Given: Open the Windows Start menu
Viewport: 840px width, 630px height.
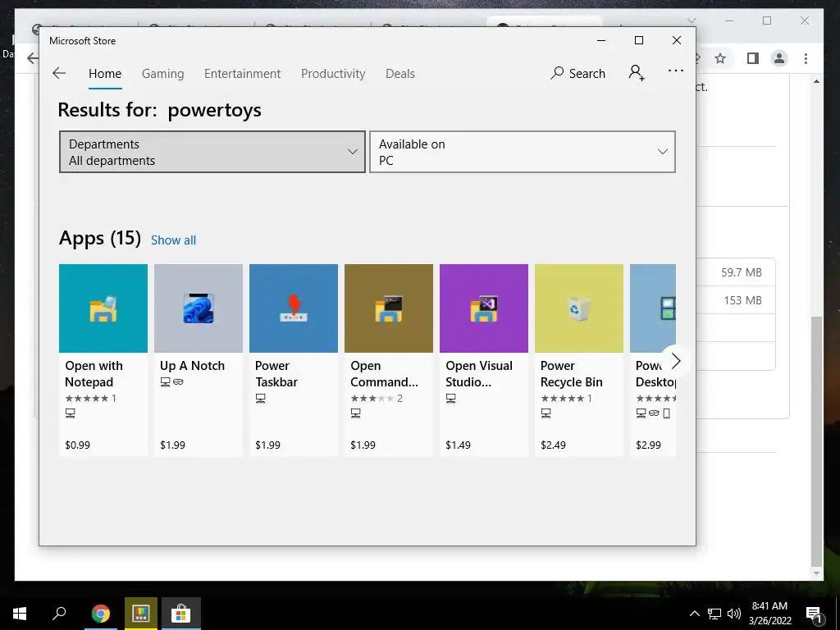Looking at the screenshot, I should pyautogui.click(x=20, y=614).
